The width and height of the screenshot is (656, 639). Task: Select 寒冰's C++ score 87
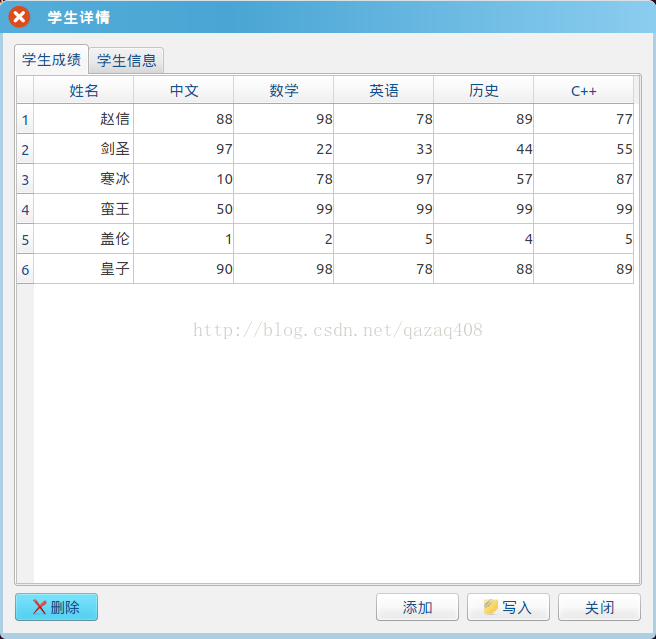click(x=584, y=179)
